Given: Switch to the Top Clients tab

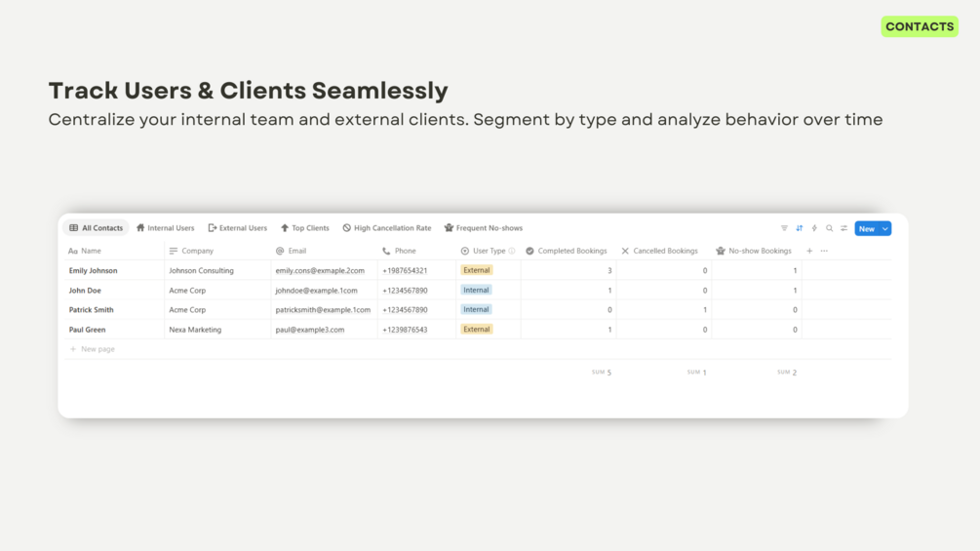Looking at the screenshot, I should pyautogui.click(x=305, y=228).
